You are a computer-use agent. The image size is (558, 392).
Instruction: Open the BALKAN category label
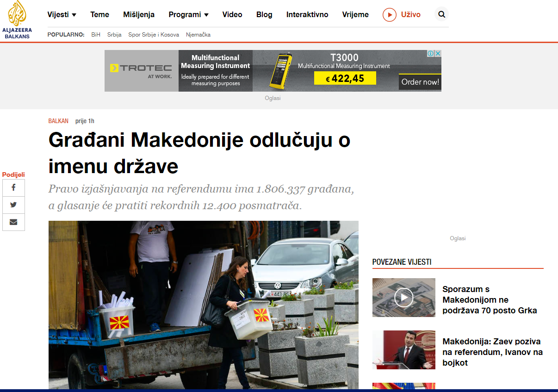58,121
